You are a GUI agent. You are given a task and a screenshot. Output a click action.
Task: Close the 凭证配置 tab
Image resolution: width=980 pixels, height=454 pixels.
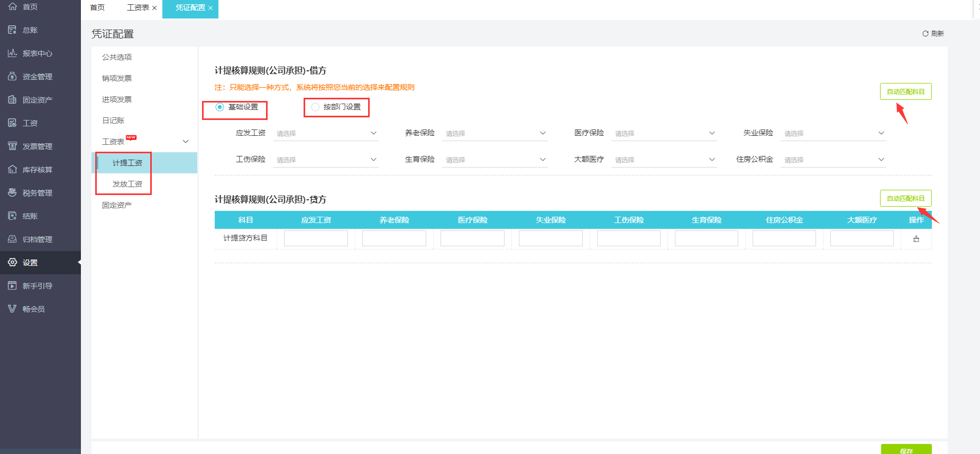point(210,8)
